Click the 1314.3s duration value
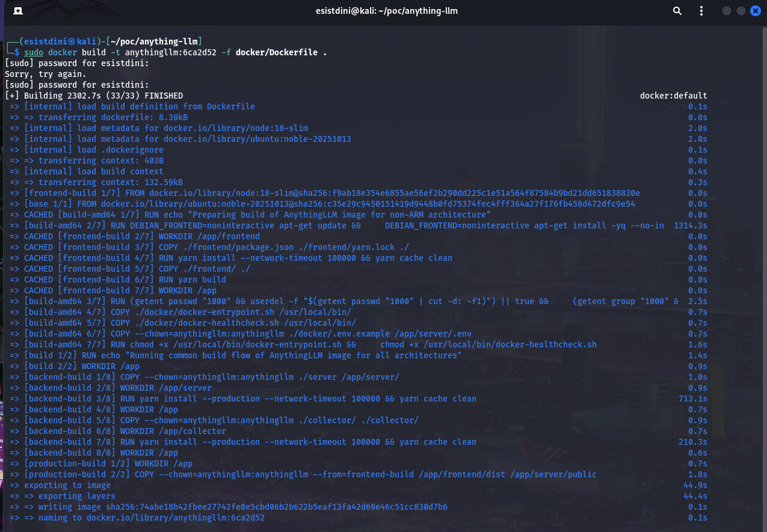 point(691,225)
